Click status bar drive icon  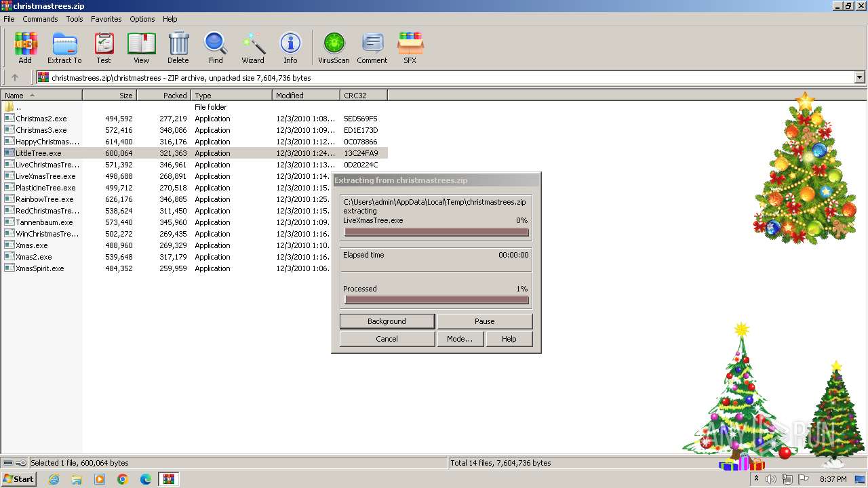click(8, 463)
